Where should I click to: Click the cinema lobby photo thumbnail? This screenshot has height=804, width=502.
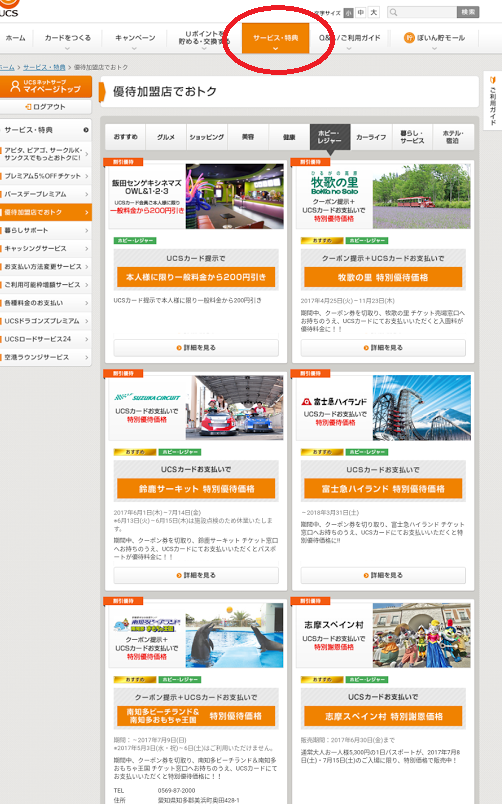click(234, 196)
